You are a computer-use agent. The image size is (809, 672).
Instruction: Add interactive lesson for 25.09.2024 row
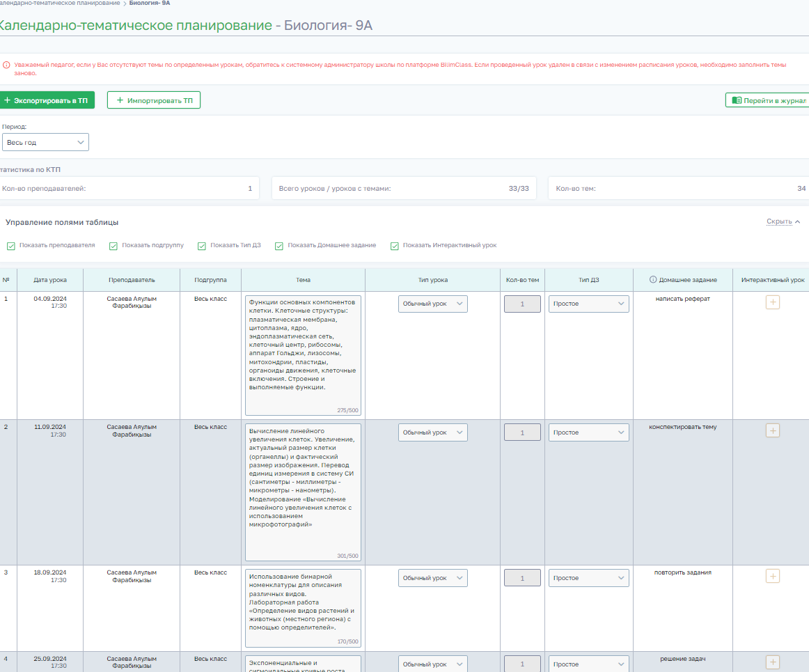tap(772, 662)
